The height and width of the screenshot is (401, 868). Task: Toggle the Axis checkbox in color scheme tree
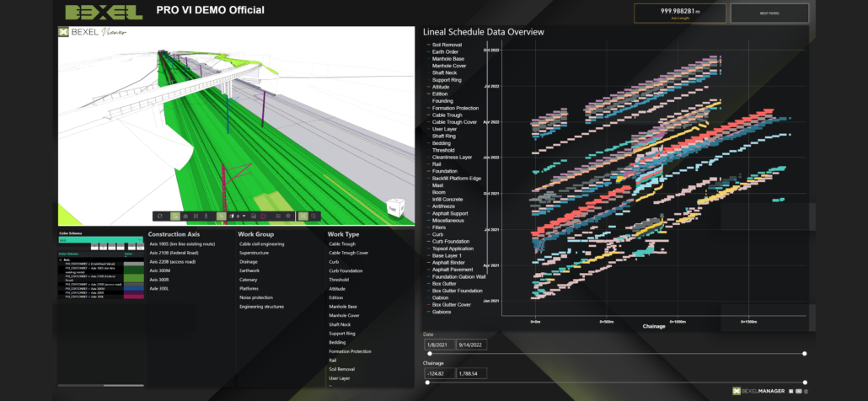coord(60,259)
